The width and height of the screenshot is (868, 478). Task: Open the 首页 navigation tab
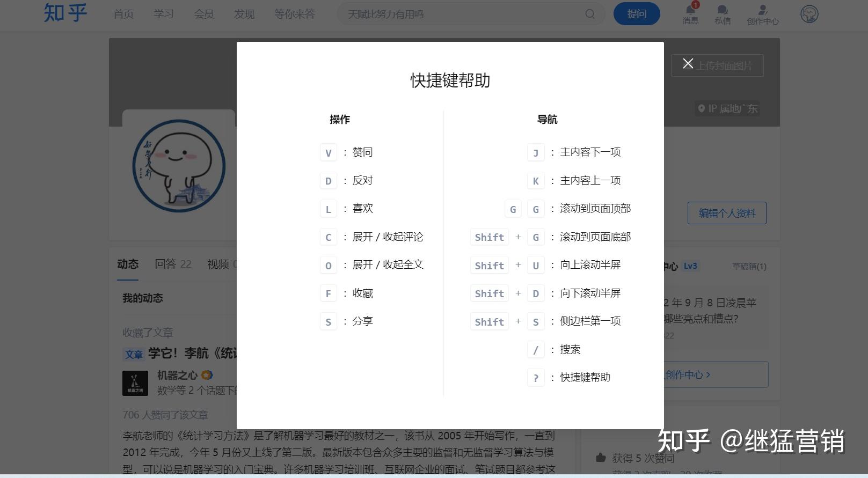click(123, 14)
